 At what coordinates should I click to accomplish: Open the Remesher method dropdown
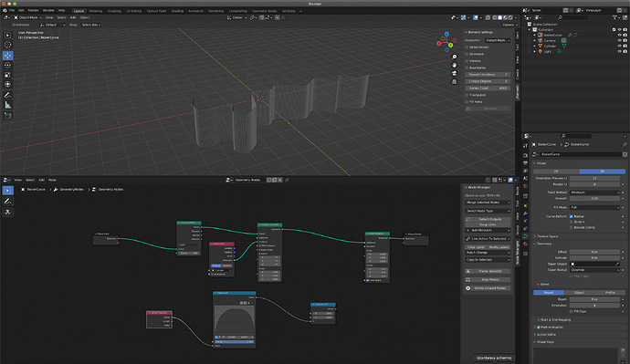coord(498,40)
